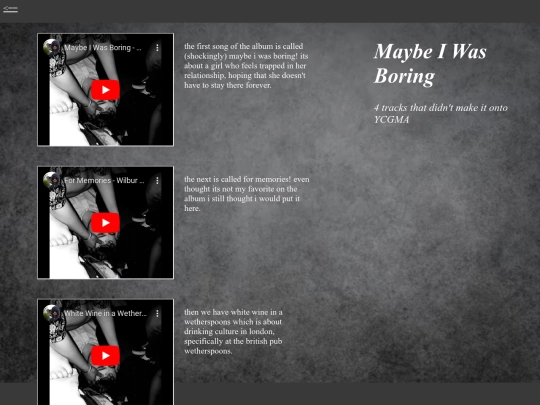Viewport: 540px width, 405px height.
Task: Click the 'the first song of the album' description
Action: [246, 66]
